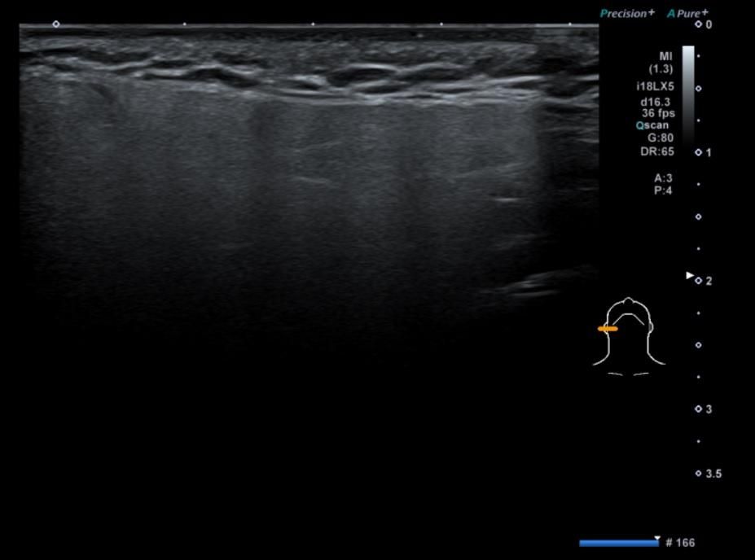Click the frame number # 166
Screen dimensions: 755x560
click(680, 543)
